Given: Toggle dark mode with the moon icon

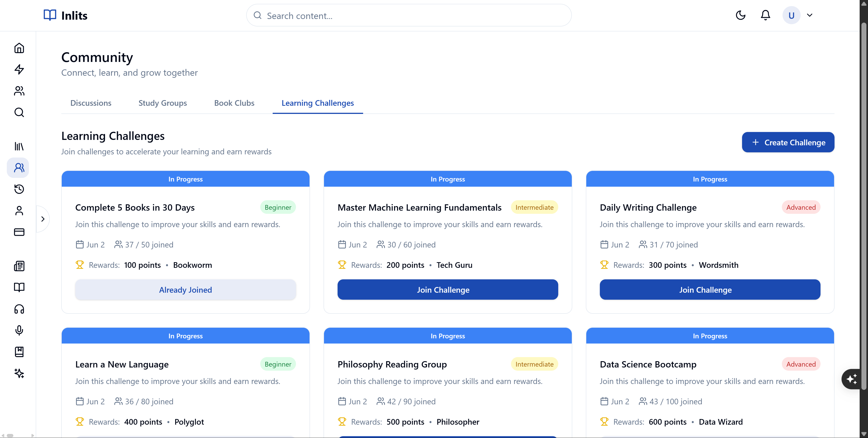Looking at the screenshot, I should [740, 15].
